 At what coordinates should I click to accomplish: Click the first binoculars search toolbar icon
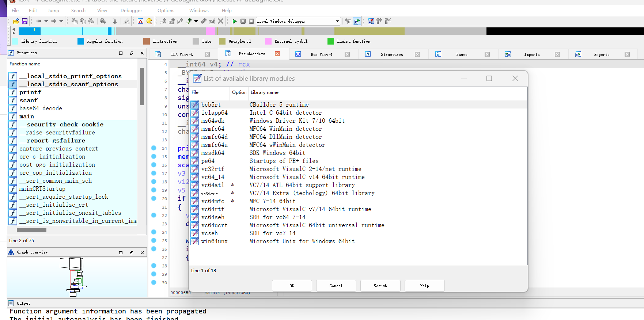pyautogui.click(x=75, y=21)
